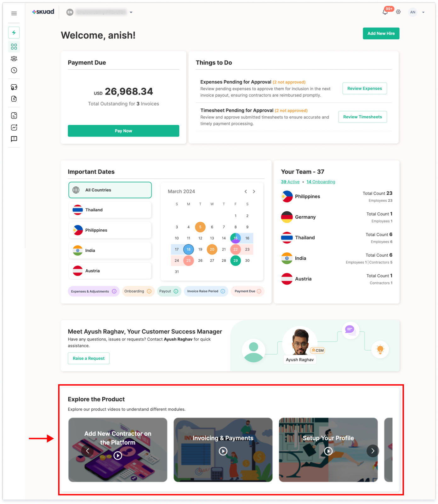Open the hamburger menu in sidebar
The image size is (438, 504).
[x=14, y=13]
